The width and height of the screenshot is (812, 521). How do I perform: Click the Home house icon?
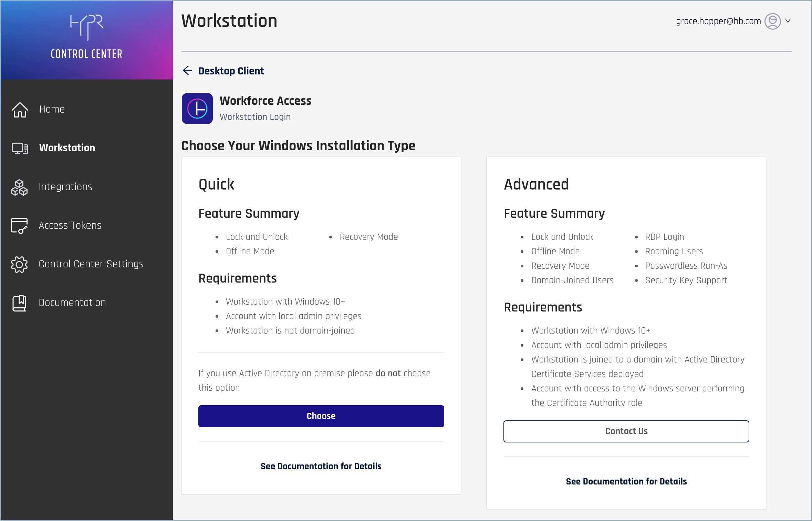(20, 110)
